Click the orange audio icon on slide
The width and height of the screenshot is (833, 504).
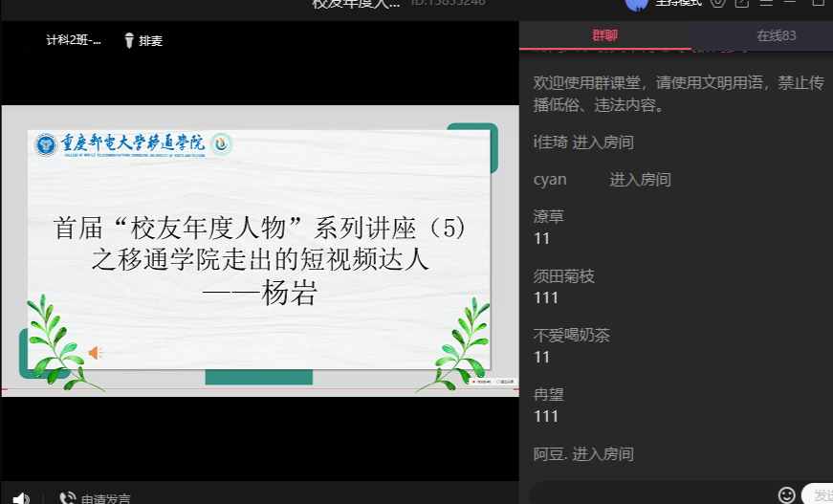click(96, 353)
